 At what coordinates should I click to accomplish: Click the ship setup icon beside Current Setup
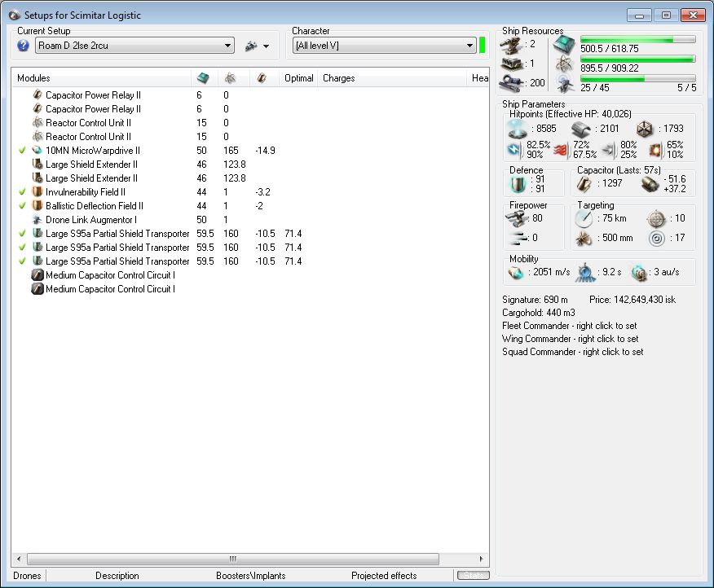pos(251,46)
